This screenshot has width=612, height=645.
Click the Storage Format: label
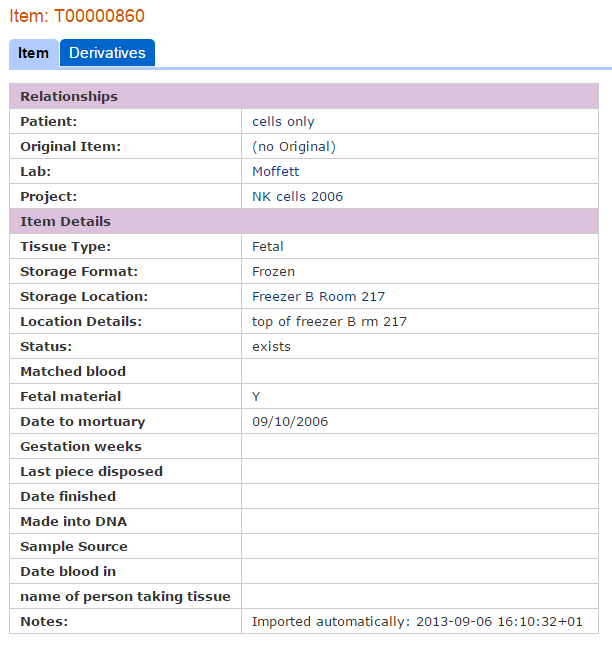tap(79, 272)
